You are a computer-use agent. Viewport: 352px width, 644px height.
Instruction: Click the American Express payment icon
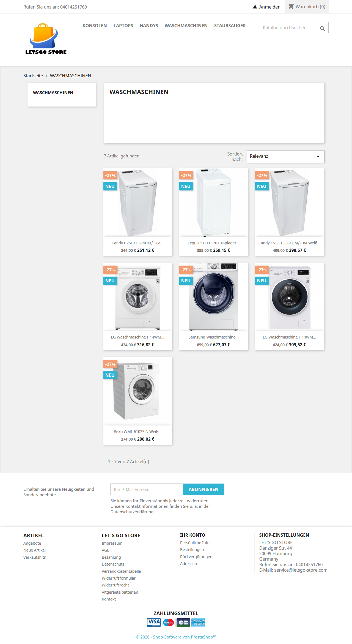click(198, 622)
